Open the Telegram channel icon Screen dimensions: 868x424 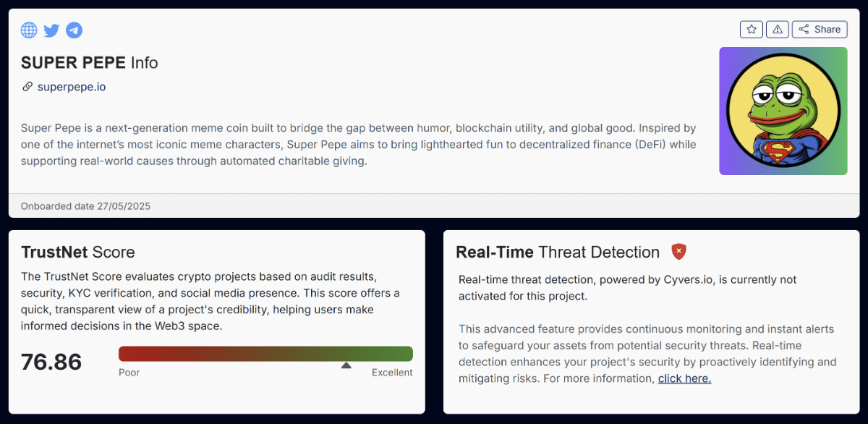(x=74, y=30)
